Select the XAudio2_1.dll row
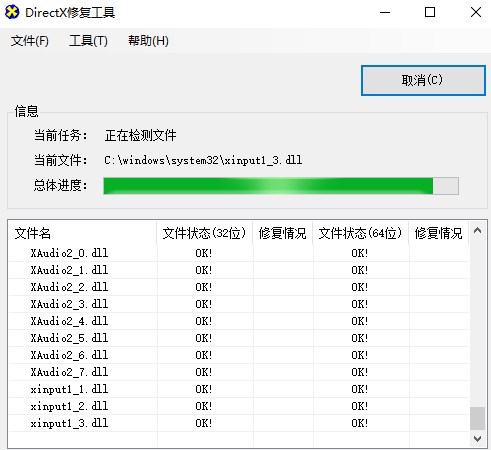 point(239,270)
